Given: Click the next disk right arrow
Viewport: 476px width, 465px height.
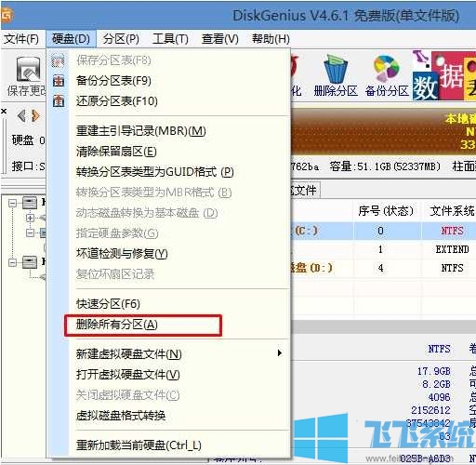Looking at the screenshot, I should 35,116.
